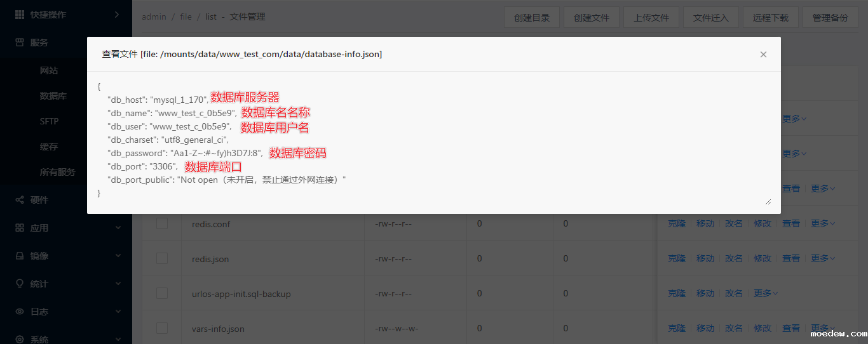
Task: Click the 硬件 share icon in sidebar
Action: pyautogui.click(x=20, y=200)
